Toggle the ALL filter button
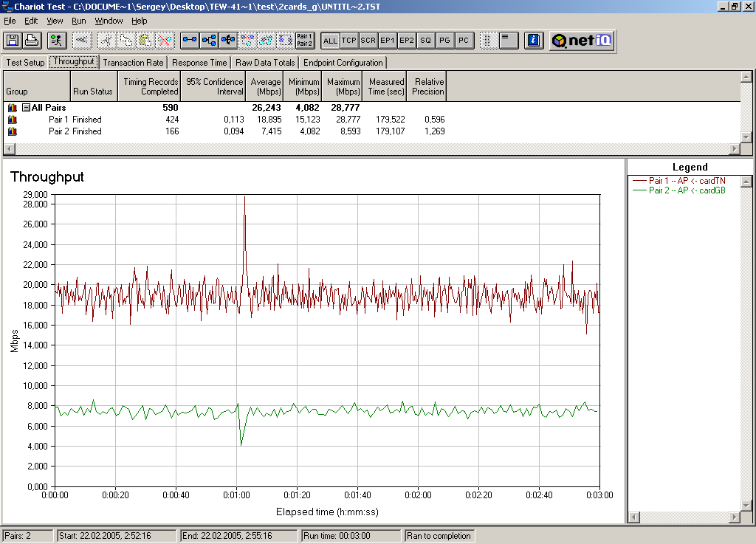The height and width of the screenshot is (544, 756). tap(330, 41)
